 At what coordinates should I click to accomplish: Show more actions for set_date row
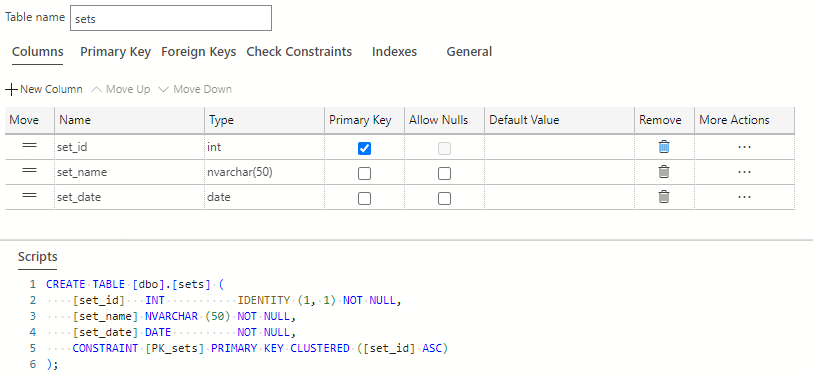(744, 197)
